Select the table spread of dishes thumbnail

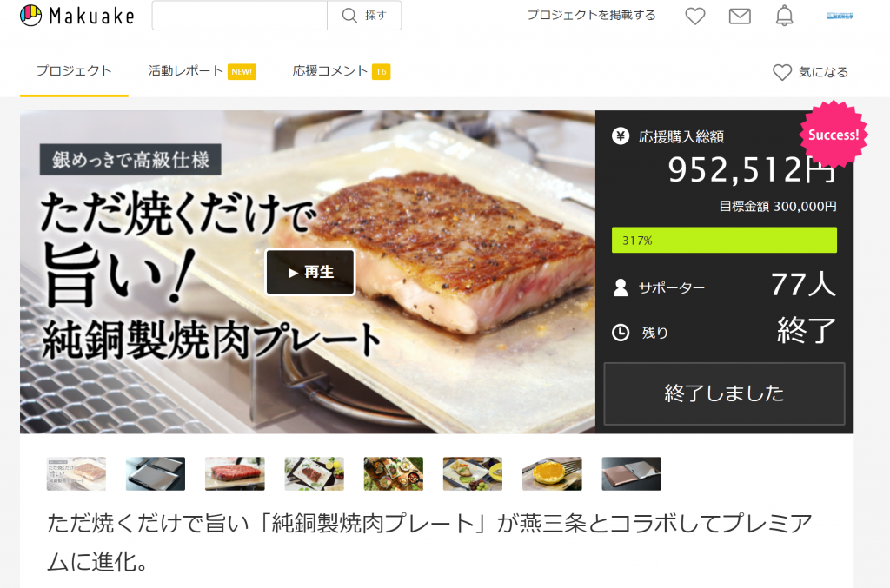click(394, 474)
